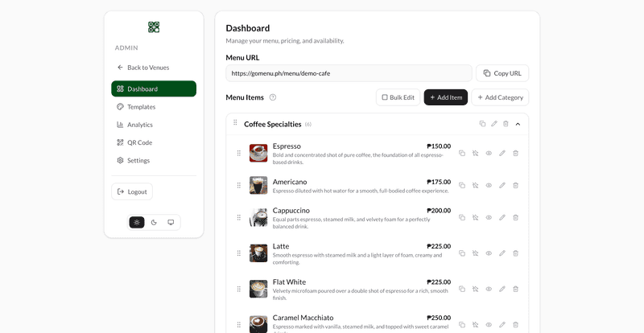Click the Latte row drag handle
The image size is (644, 333).
pyautogui.click(x=238, y=253)
